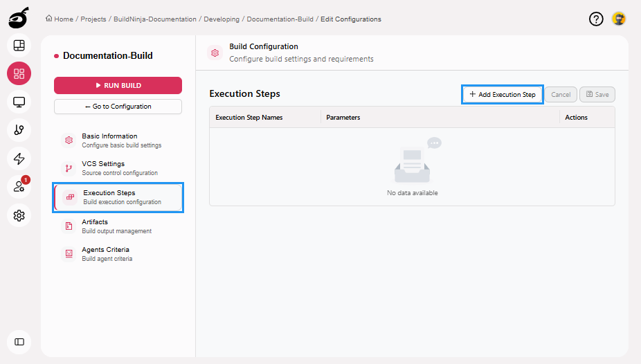This screenshot has width=641, height=364.
Task: Open the dashboard layout icon in sidebar
Action: pyautogui.click(x=19, y=46)
